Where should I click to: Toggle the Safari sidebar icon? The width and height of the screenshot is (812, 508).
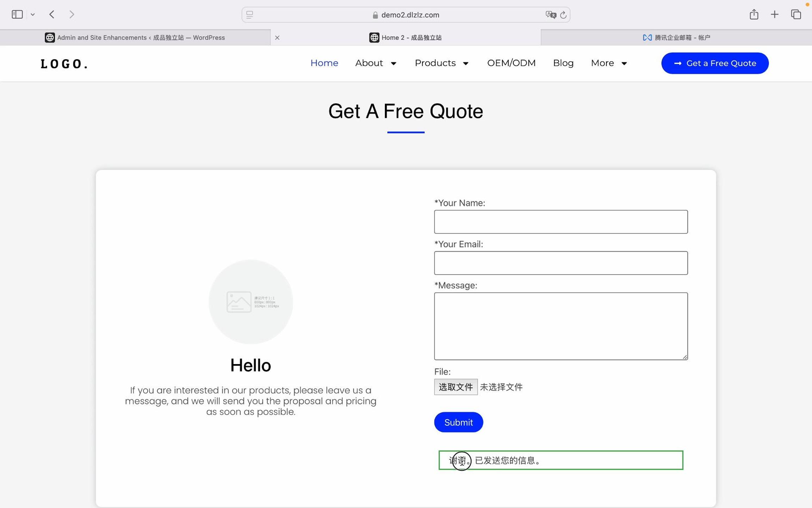click(17, 14)
